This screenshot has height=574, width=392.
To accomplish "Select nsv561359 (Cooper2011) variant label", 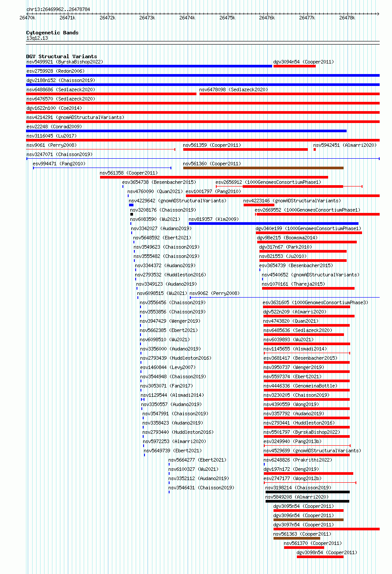I will coord(212,145).
